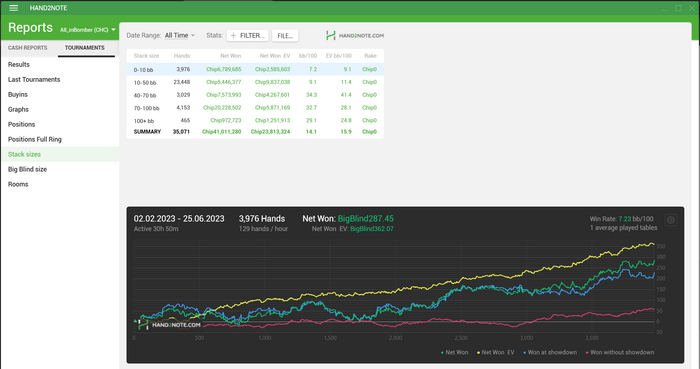Click the plus icon on FILTER button

click(x=233, y=36)
